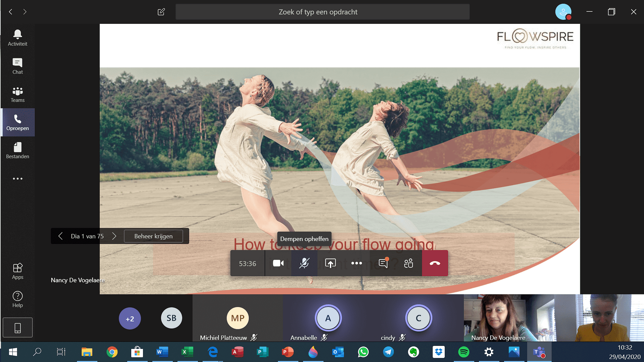Go to the Teams section
Viewport: 644px width, 362px height.
17,94
